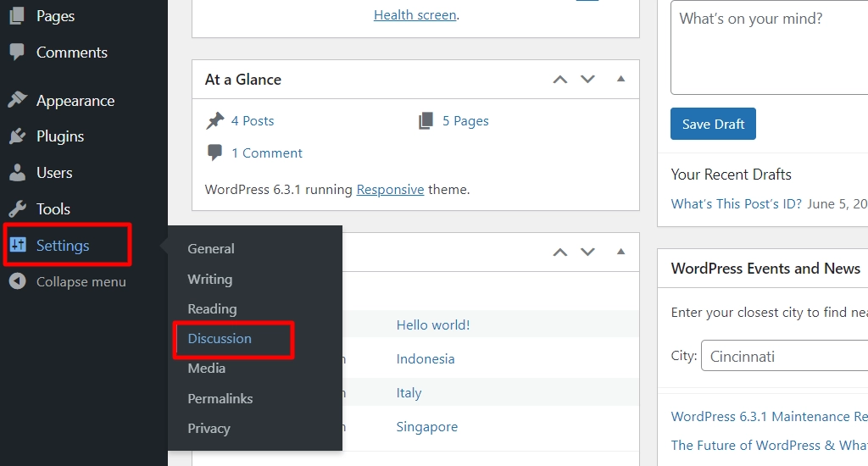The image size is (868, 466).
Task: Select Media in Settings submenu
Action: click(x=207, y=368)
